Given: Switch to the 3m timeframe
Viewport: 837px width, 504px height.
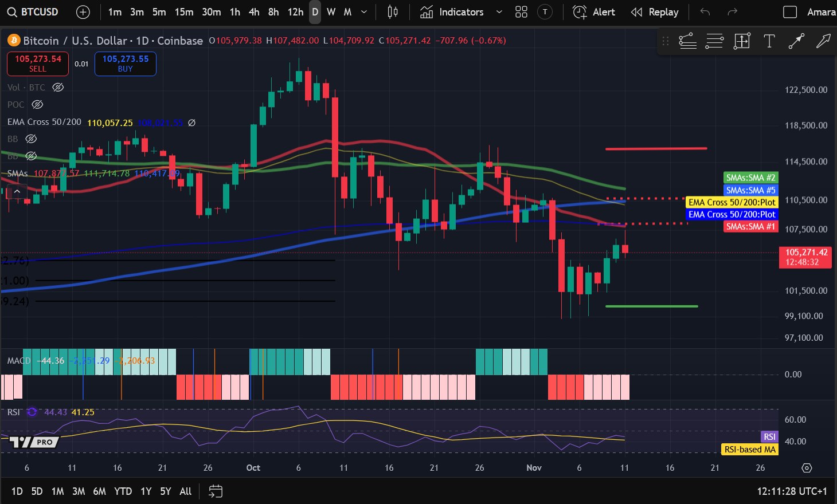Looking at the screenshot, I should (x=137, y=12).
